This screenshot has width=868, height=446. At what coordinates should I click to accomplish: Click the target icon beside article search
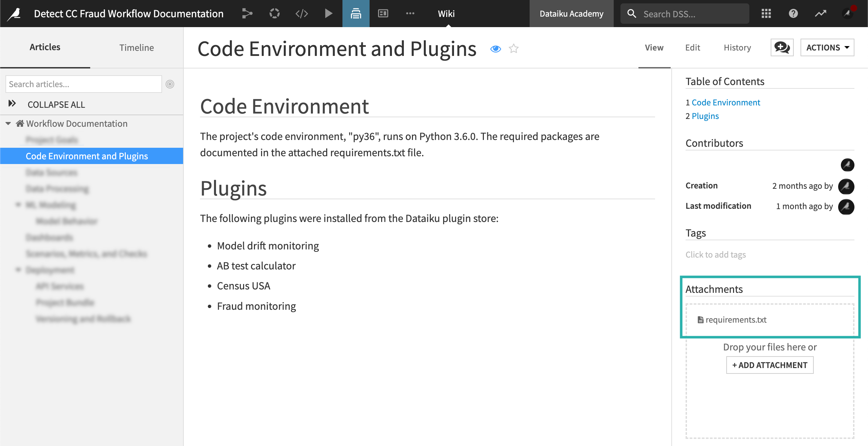(170, 84)
